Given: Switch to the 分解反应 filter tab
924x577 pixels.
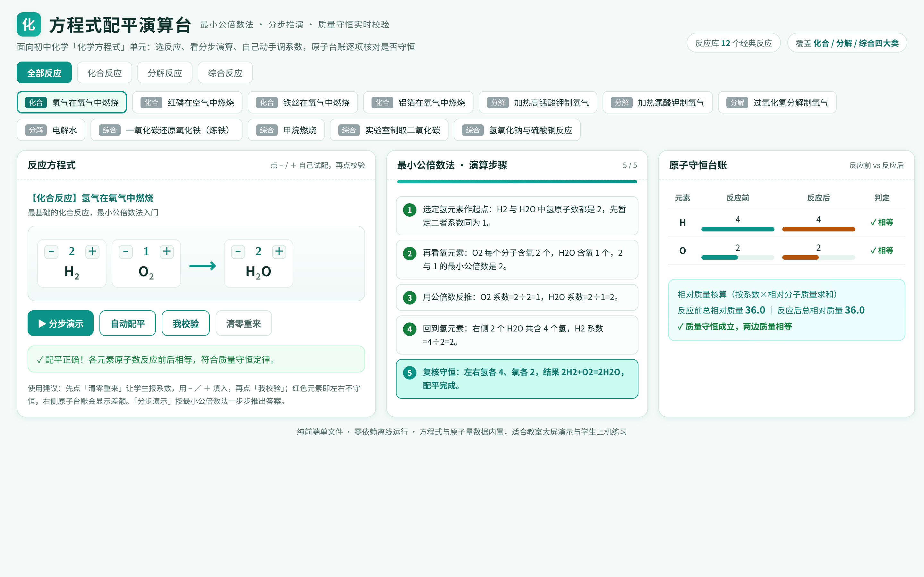Looking at the screenshot, I should [x=165, y=72].
